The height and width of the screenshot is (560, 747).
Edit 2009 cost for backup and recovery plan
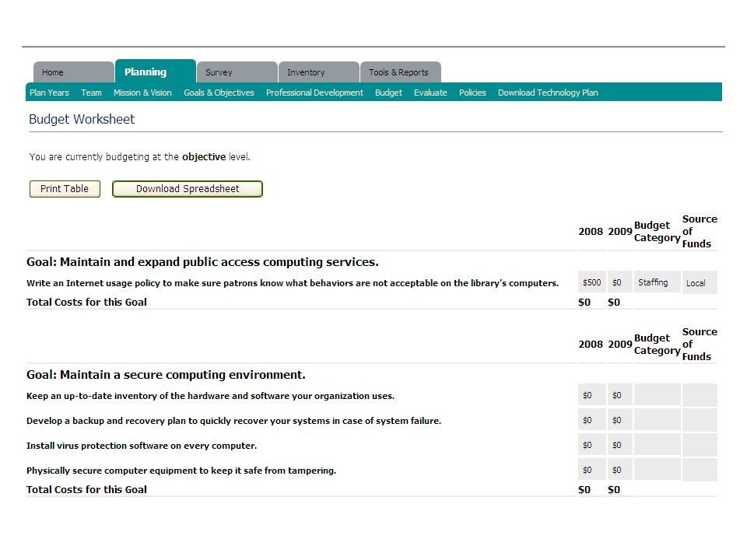620,420
